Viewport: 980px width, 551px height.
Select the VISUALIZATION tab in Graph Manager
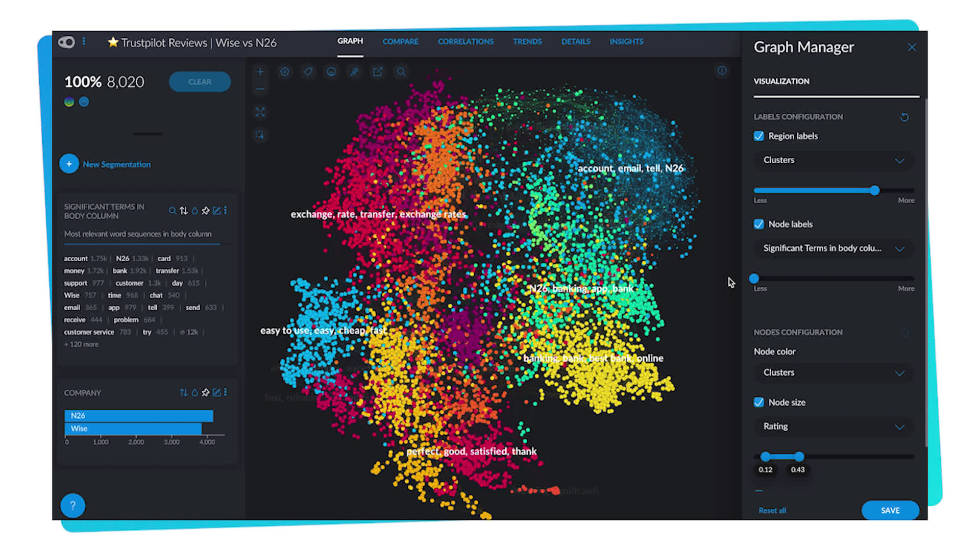click(x=781, y=82)
